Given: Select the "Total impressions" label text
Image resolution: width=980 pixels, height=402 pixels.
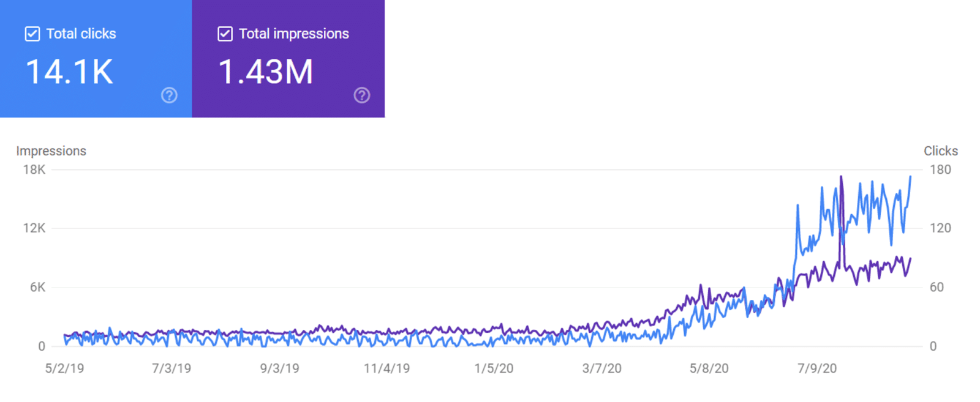Looking at the screenshot, I should pos(293,34).
